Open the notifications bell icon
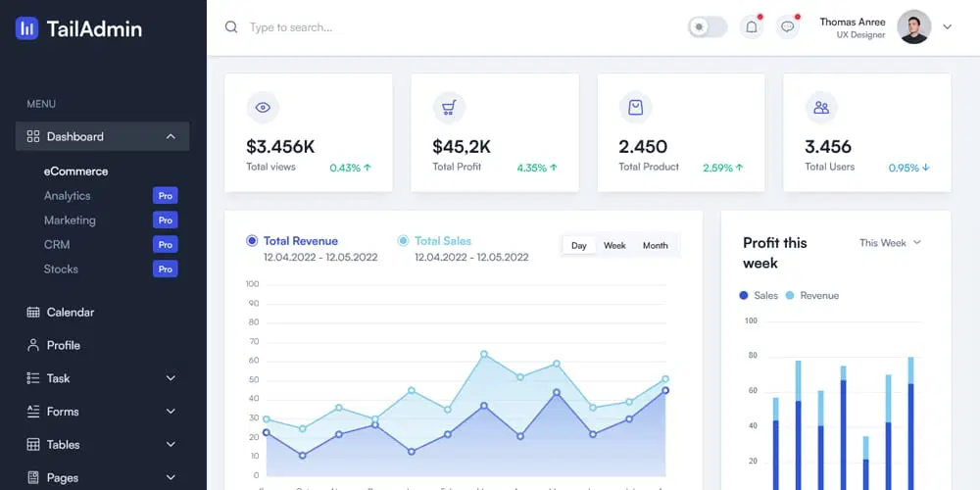Image resolution: width=980 pixels, height=490 pixels. click(x=752, y=26)
